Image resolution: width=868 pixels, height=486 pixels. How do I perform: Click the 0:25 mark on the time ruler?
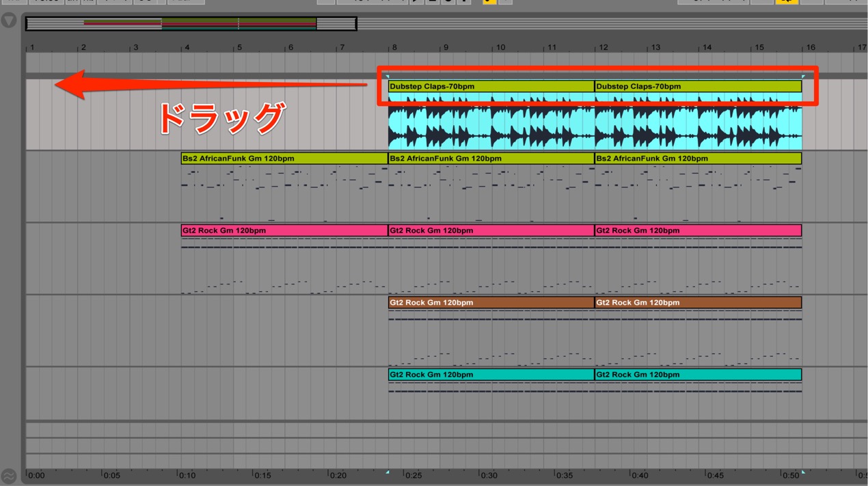coord(413,475)
